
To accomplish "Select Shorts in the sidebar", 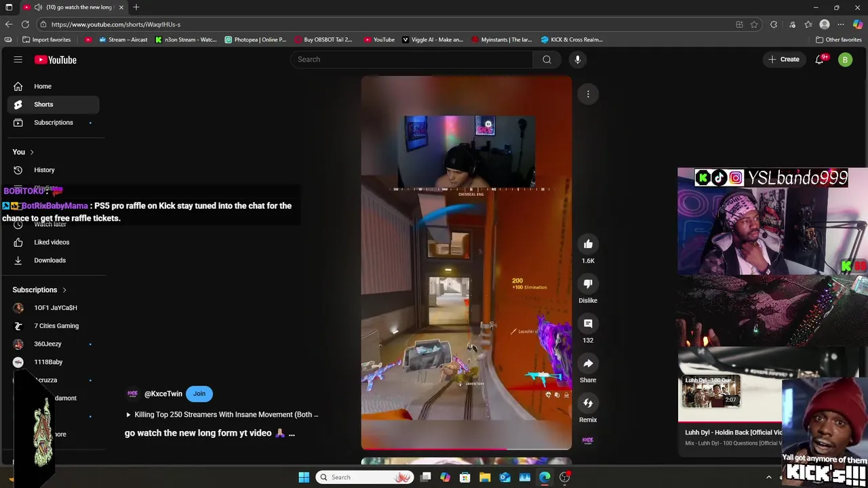I will [54, 104].
